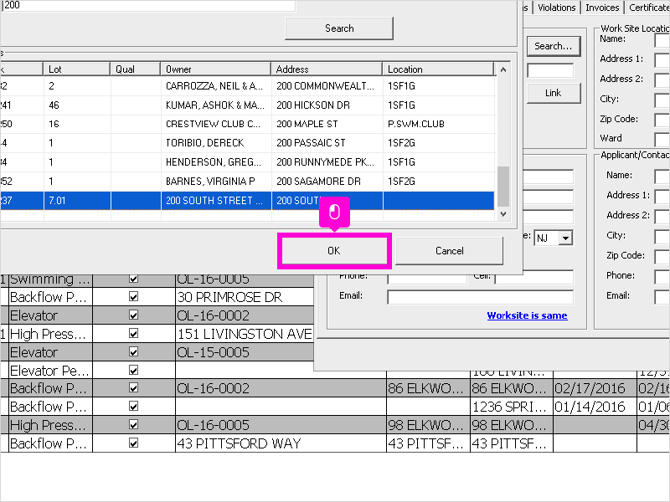Click the 200 MAPLE ST address cell
The width and height of the screenshot is (670, 502).
(x=327, y=124)
